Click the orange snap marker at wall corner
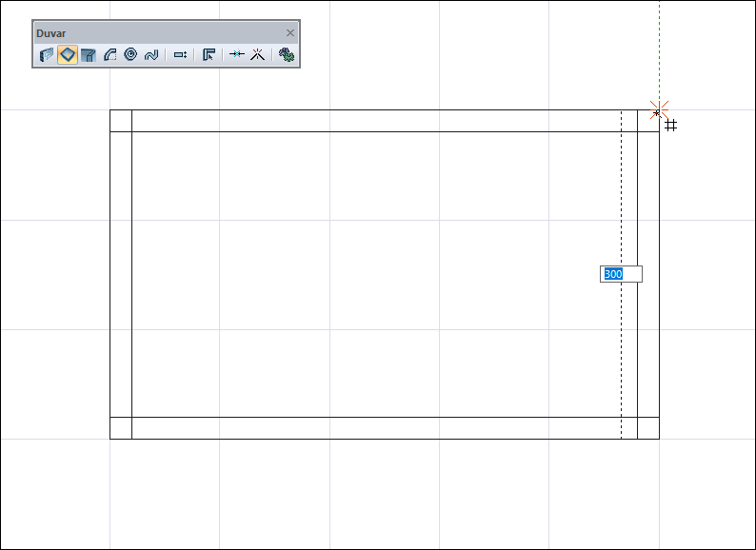 tap(659, 110)
